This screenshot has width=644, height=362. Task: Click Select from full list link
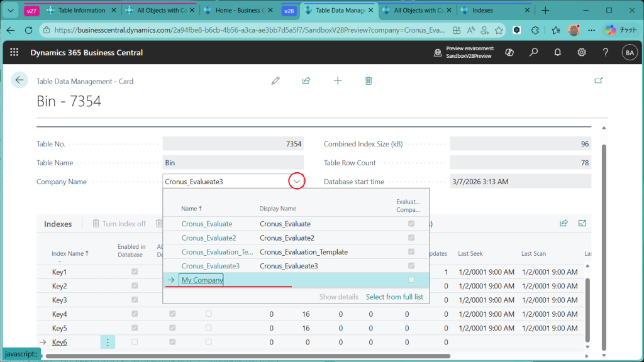click(394, 297)
